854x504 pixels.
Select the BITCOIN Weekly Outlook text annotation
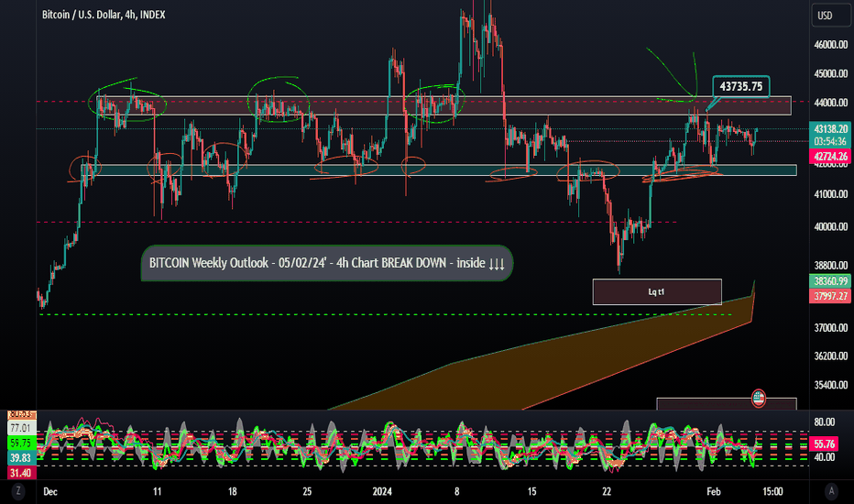pyautogui.click(x=327, y=263)
